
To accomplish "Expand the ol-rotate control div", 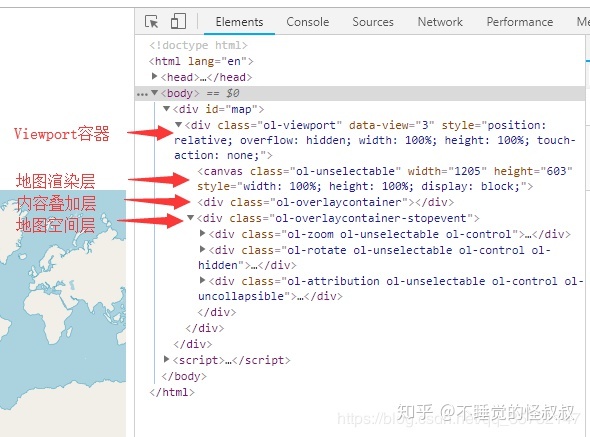I will [x=202, y=249].
